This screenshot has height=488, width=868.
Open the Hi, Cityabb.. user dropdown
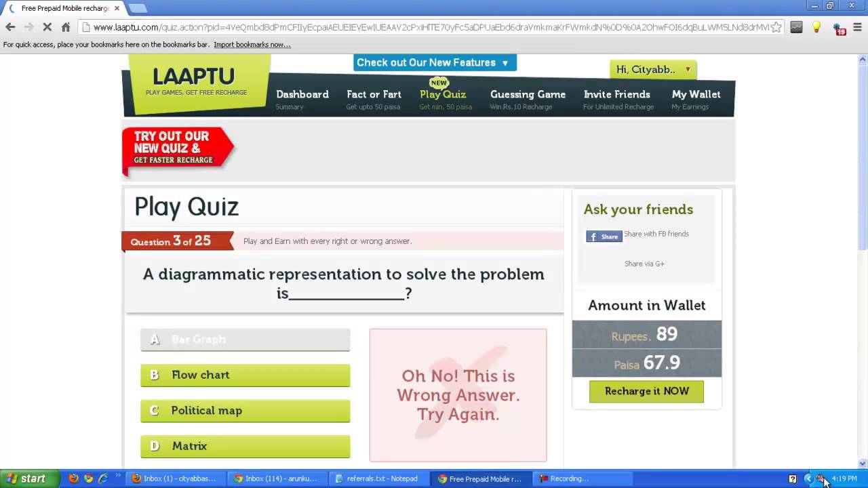pos(653,69)
